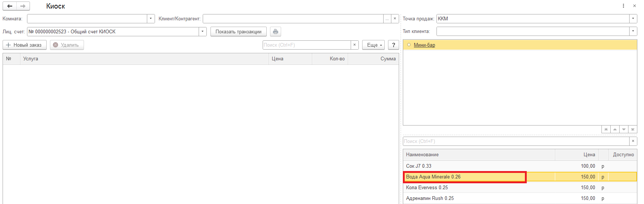This screenshot has width=644, height=204.
Task: Expand the Точка продаж dropdown
Action: coord(633,19)
